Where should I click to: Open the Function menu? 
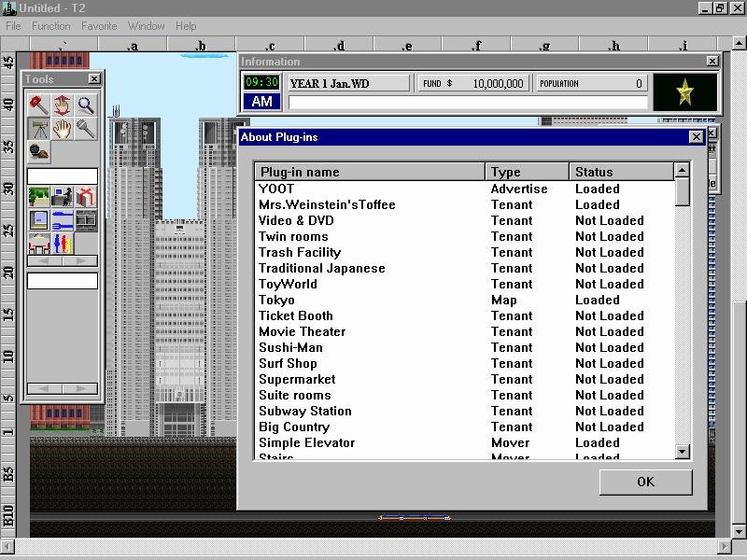pyautogui.click(x=50, y=25)
